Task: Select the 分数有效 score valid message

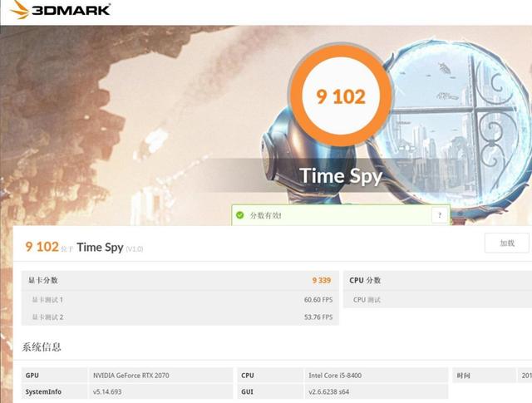Action: tap(265, 215)
